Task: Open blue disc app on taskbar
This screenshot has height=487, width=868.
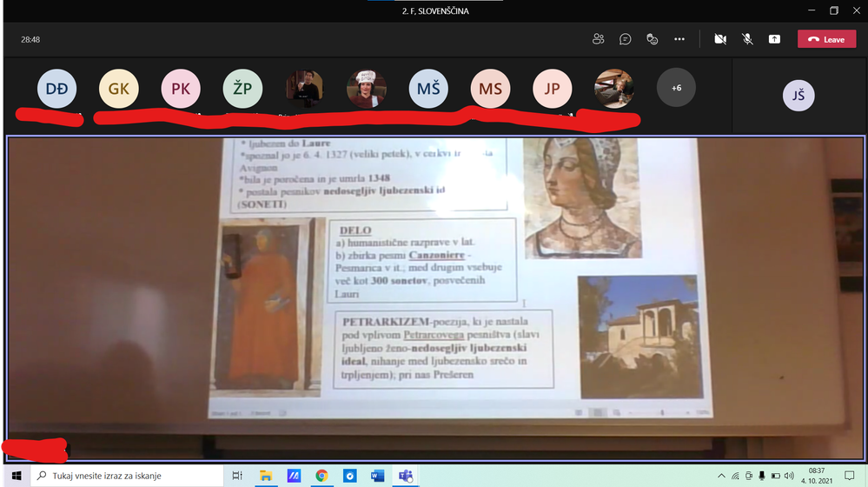Action: pyautogui.click(x=350, y=476)
